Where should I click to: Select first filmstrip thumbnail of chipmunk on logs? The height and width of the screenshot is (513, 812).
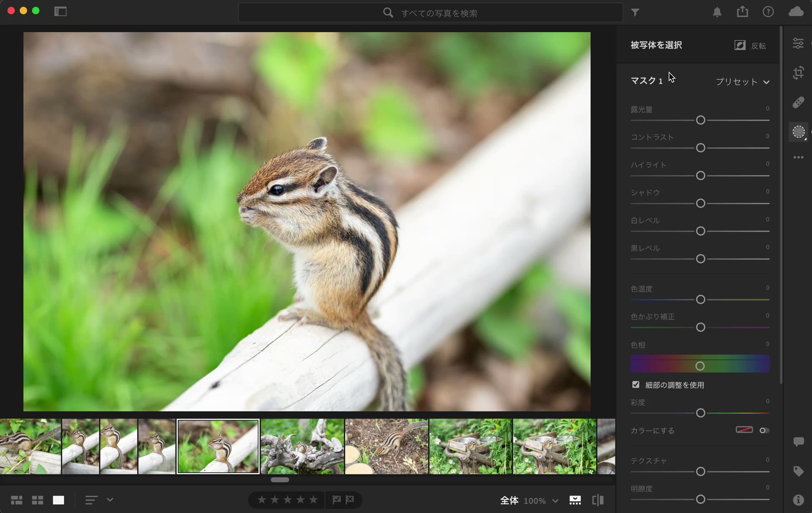[30, 447]
